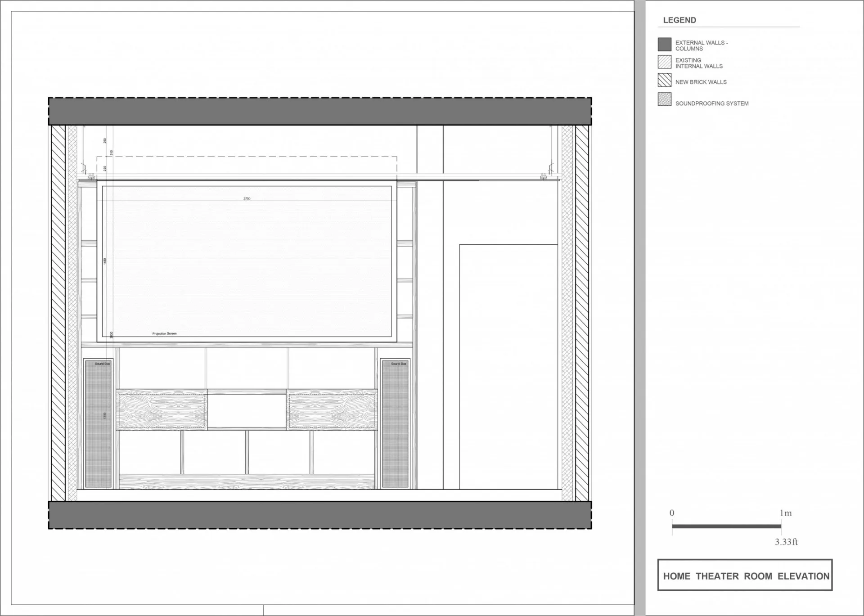Click the door panel on right side

[x=508, y=367]
